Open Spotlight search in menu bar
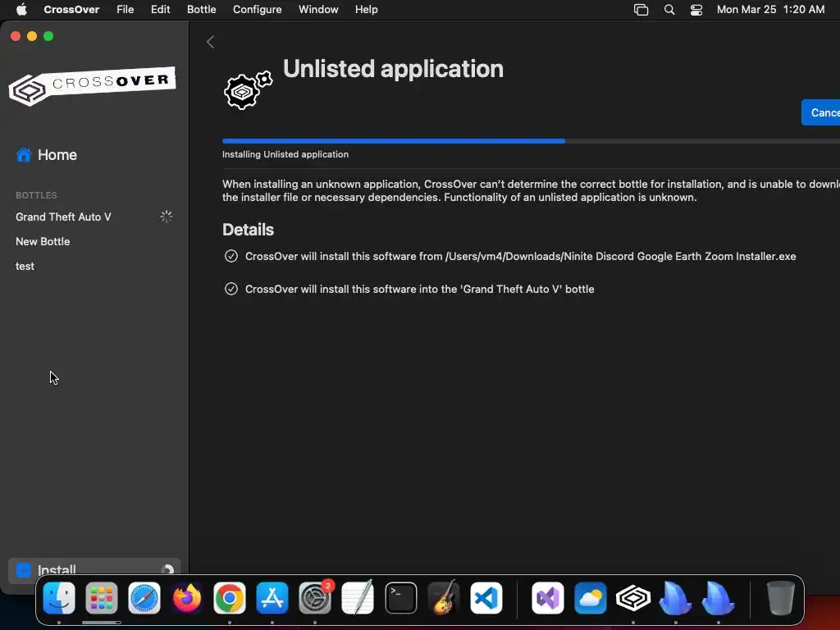 point(669,10)
